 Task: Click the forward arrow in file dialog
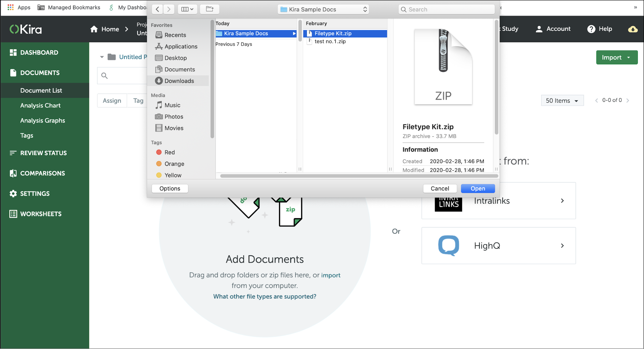(168, 9)
